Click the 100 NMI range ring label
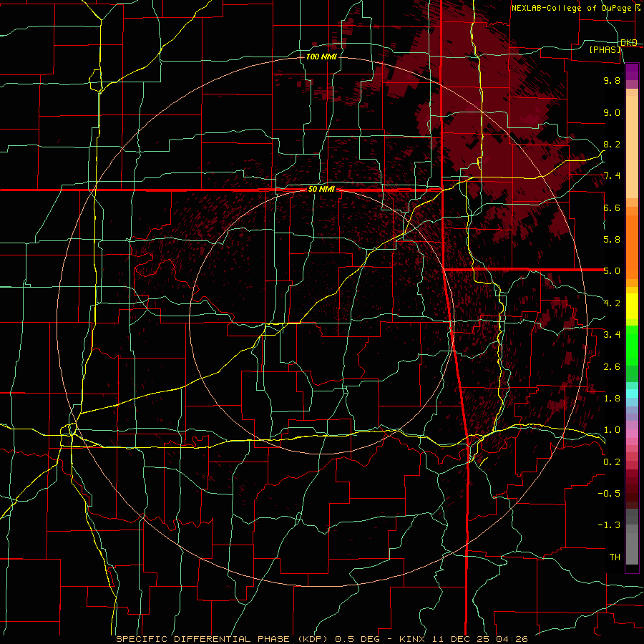The image size is (644, 644). pyautogui.click(x=321, y=57)
